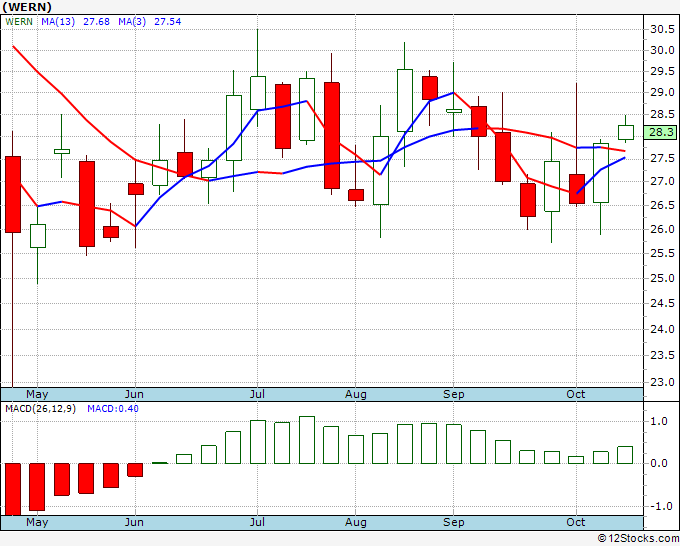Click the 27.0 price axis label
Viewport: 680px width, 546px height.
click(x=662, y=181)
